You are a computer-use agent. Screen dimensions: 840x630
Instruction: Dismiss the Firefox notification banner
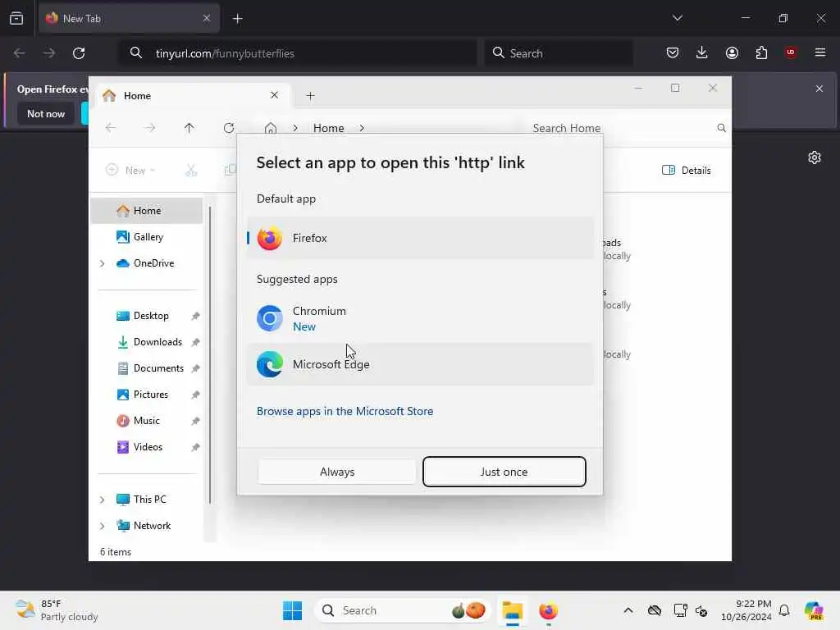tap(819, 89)
